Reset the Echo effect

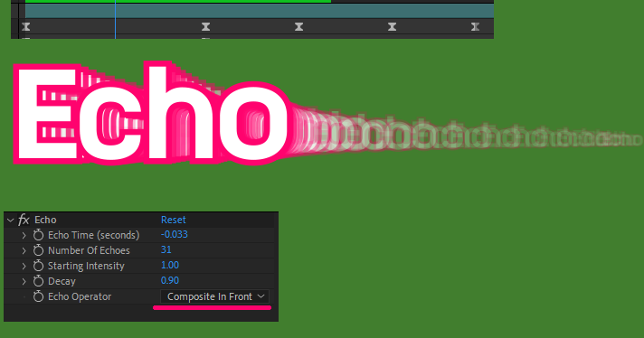(x=173, y=220)
